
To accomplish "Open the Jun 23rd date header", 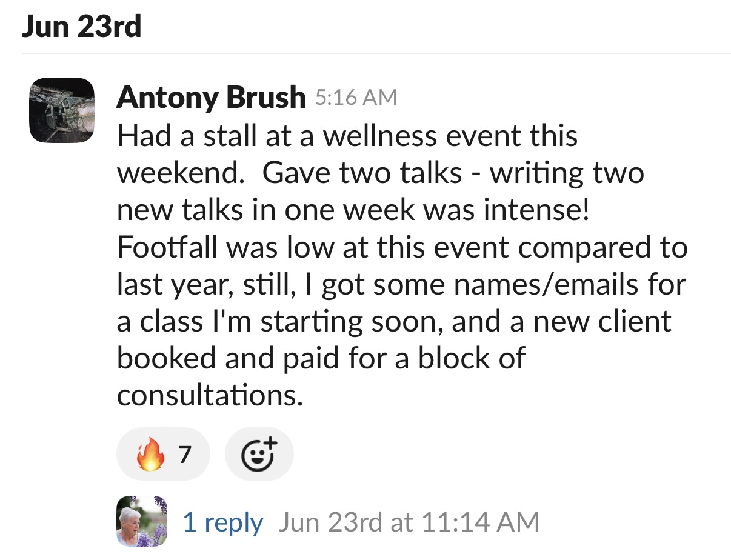I will [81, 27].
